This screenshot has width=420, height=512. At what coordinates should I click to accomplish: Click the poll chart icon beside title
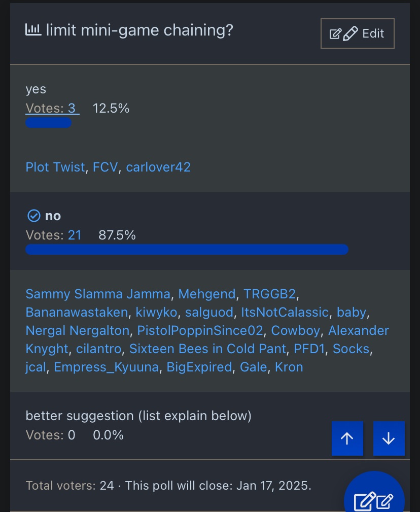tap(33, 30)
